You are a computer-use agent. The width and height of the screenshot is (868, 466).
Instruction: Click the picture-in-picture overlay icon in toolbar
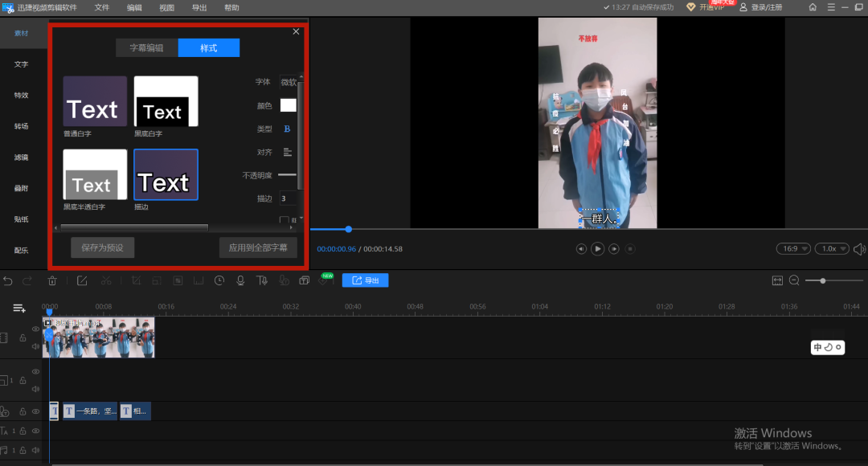(x=304, y=280)
